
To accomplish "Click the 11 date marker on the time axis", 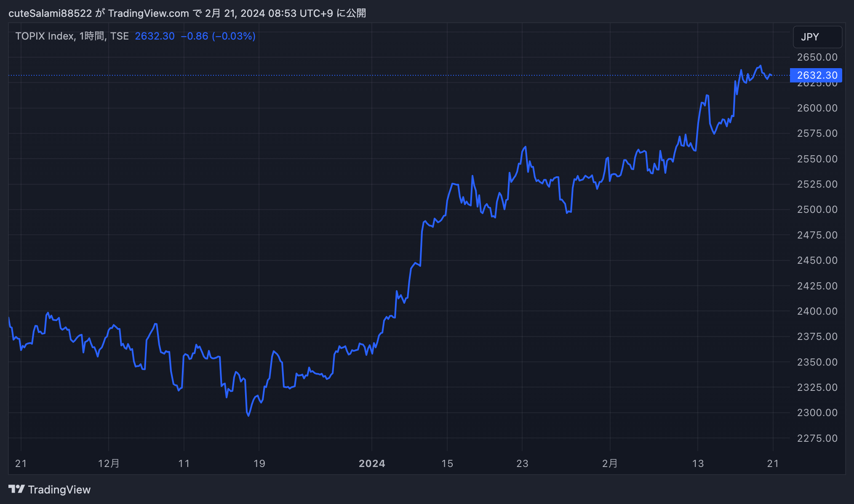I will pos(184,464).
